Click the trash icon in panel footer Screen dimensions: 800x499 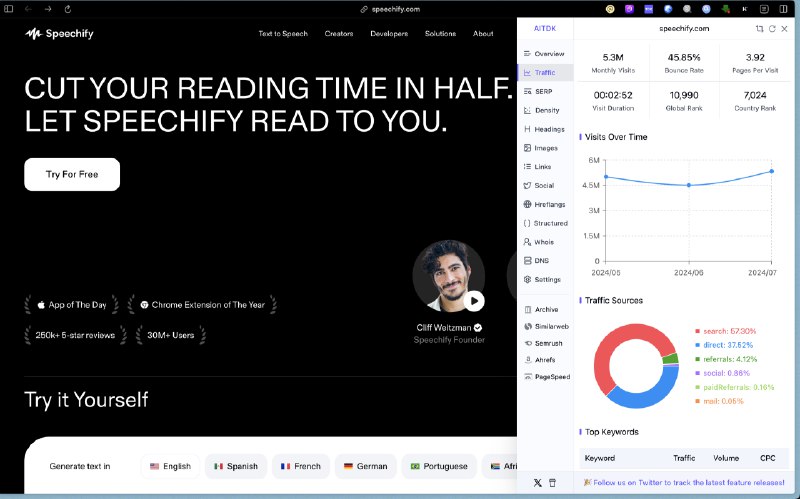pyautogui.click(x=553, y=483)
